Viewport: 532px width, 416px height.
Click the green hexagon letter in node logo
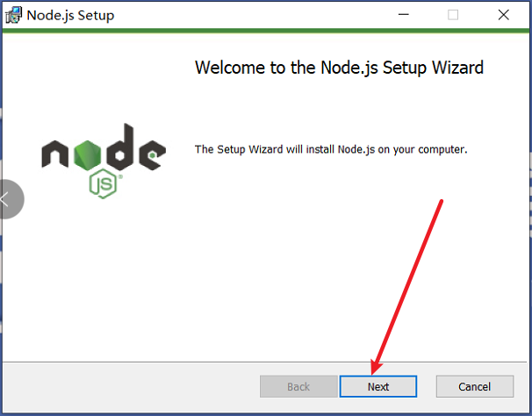88,155
